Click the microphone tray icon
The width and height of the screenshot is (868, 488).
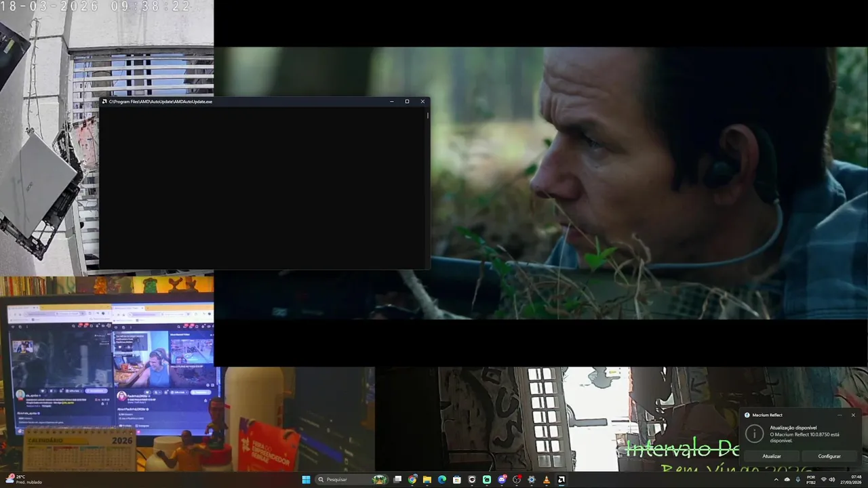pyautogui.click(x=798, y=479)
